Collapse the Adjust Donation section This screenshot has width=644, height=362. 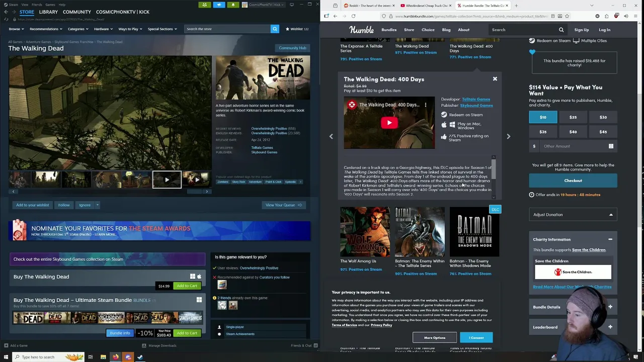coord(611,215)
